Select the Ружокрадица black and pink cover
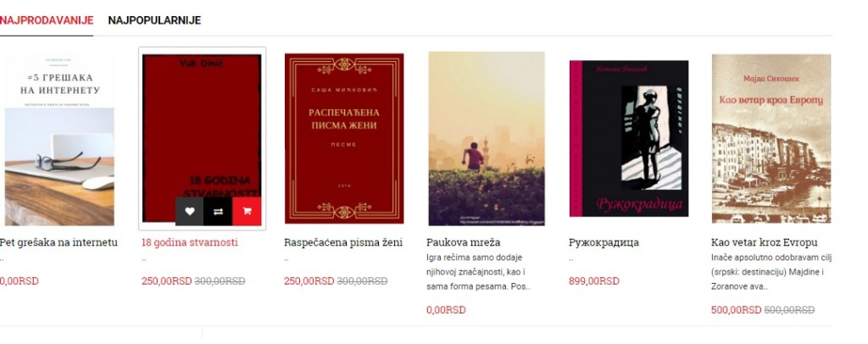This screenshot has width=868, height=344. click(629, 138)
